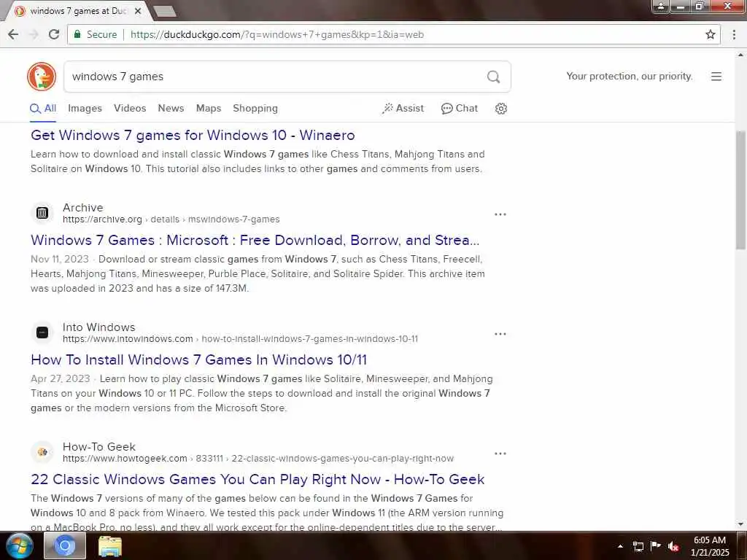The height and width of the screenshot is (560, 747).
Task: Click the browser address bar URL
Action: (276, 34)
